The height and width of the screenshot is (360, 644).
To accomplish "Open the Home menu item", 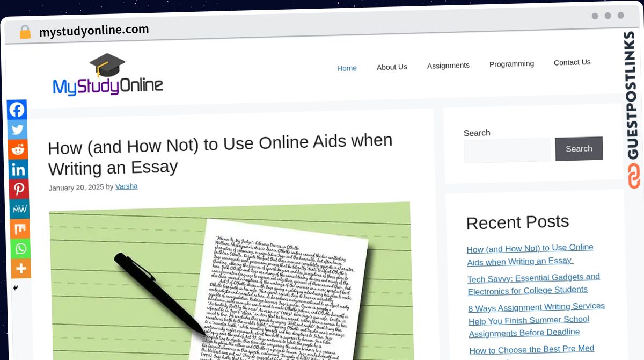I will point(347,68).
